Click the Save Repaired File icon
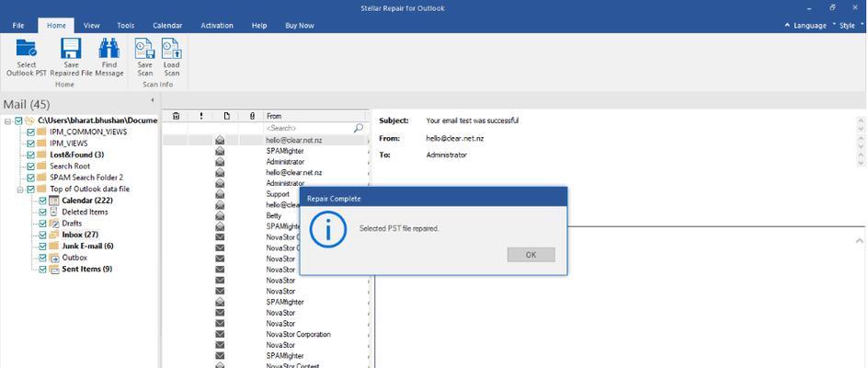Screen dimensions: 868x368 [71, 48]
